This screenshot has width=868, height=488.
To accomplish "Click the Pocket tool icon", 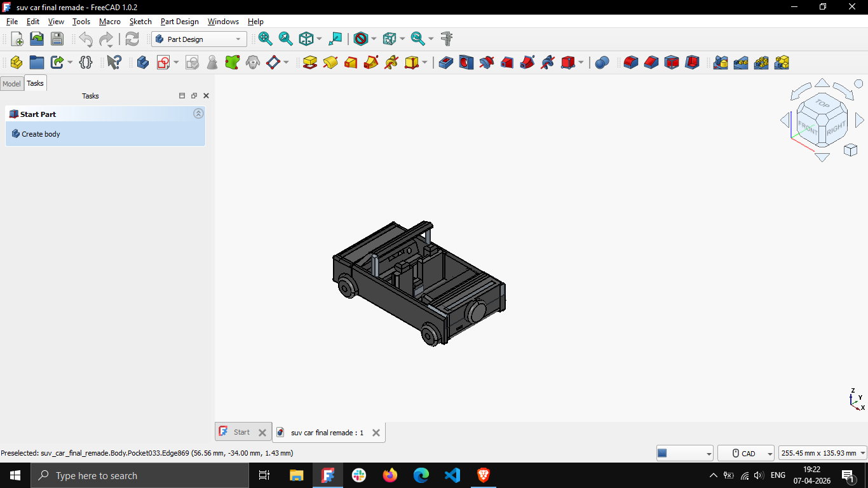I will point(446,62).
